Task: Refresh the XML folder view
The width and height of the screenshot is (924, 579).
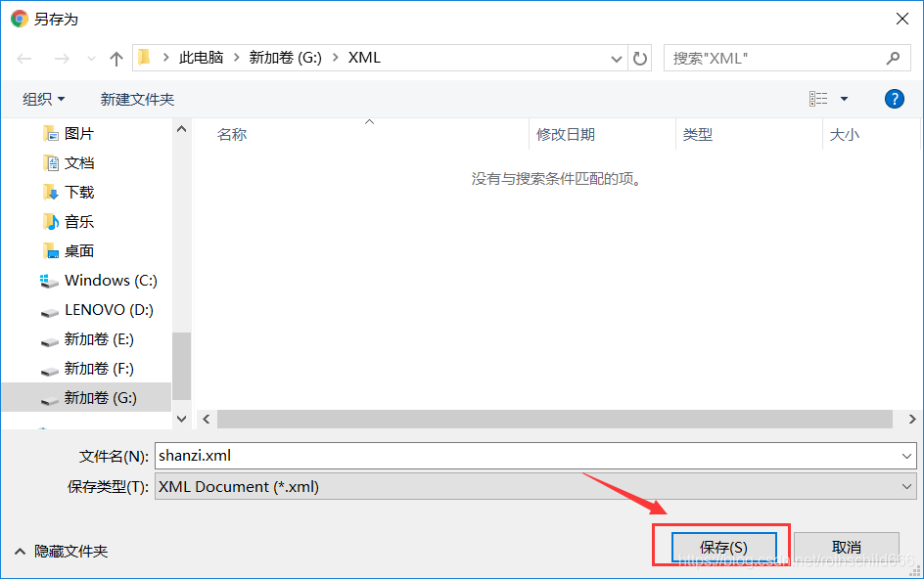Action: click(x=640, y=59)
